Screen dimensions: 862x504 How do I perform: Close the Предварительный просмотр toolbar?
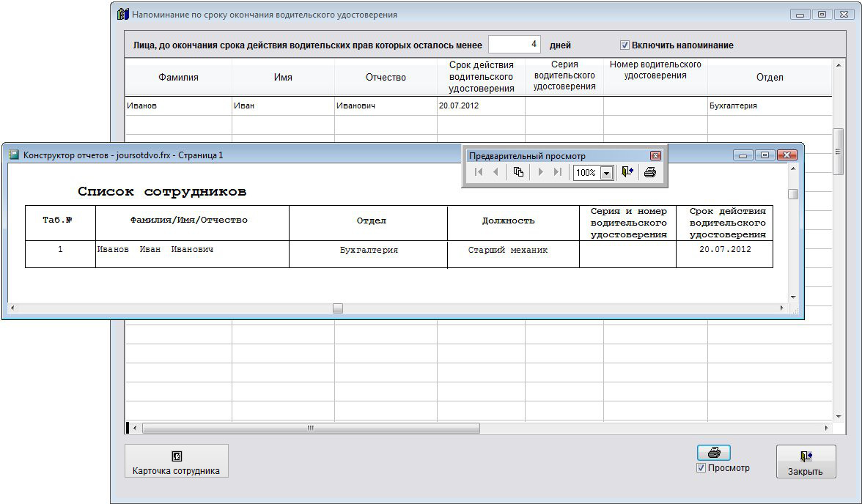click(x=655, y=155)
